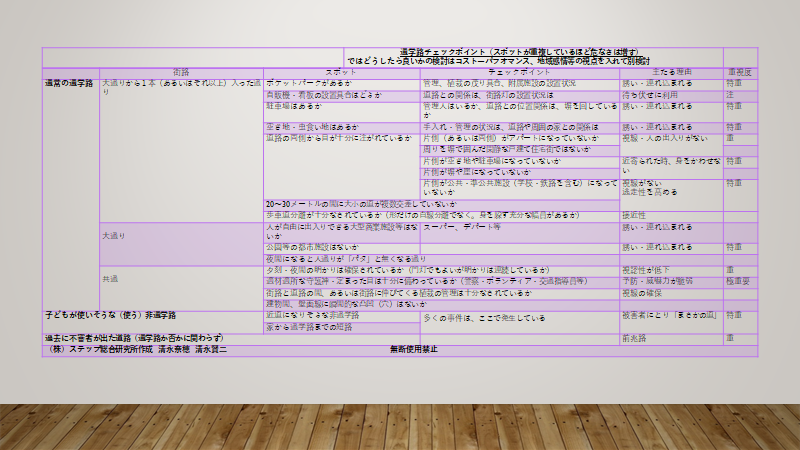Select the 通常の通学路 row label
Image resolution: width=800 pixels, height=450 pixels.
click(x=71, y=84)
